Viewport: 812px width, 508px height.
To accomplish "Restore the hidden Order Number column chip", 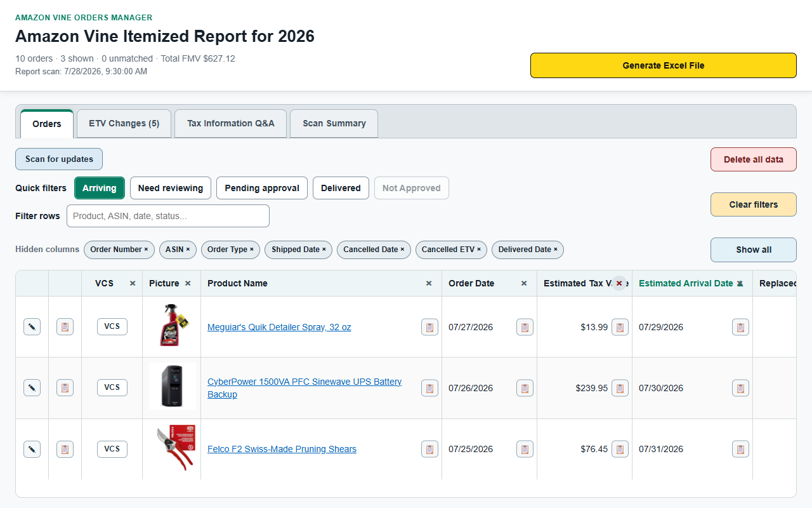I will coord(119,250).
